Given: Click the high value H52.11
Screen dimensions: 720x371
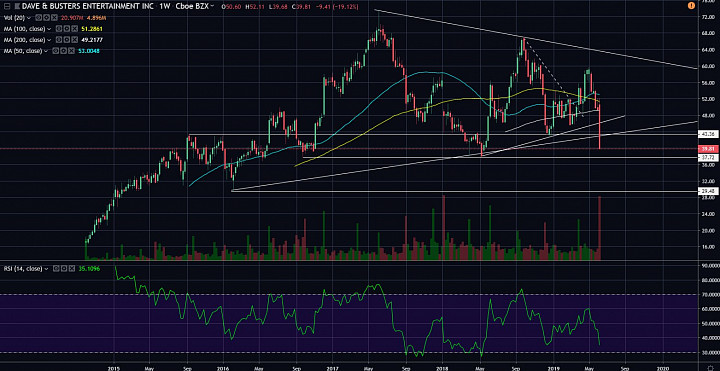Looking at the screenshot, I should [255, 6].
